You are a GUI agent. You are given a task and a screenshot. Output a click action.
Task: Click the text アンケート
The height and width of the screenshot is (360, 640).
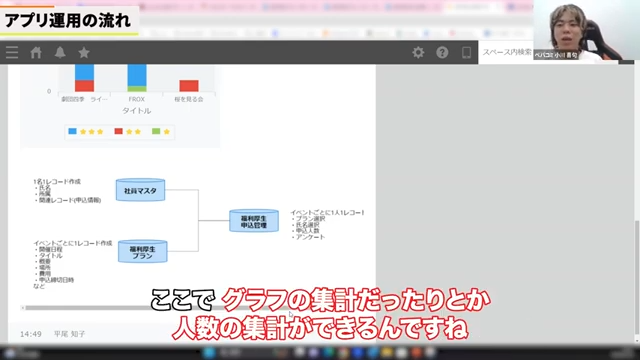click(310, 237)
